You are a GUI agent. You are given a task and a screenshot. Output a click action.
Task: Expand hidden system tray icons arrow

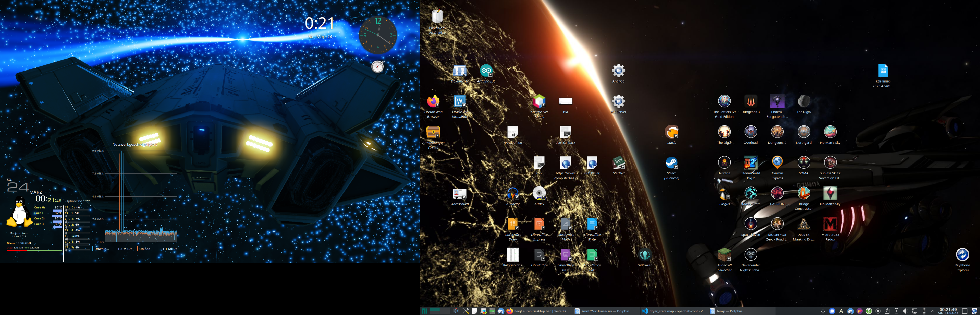932,311
